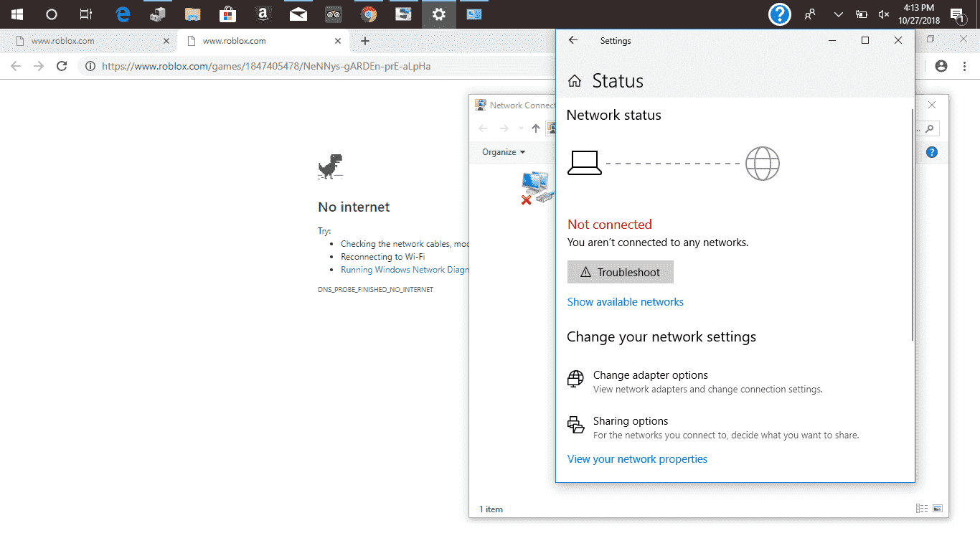Open the Microsoft Store taskbar icon

click(x=227, y=14)
